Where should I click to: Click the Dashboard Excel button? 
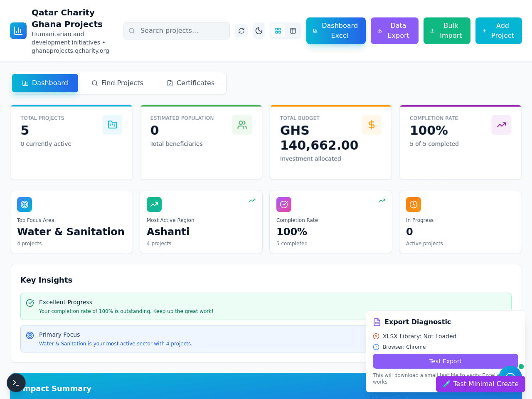point(336,31)
